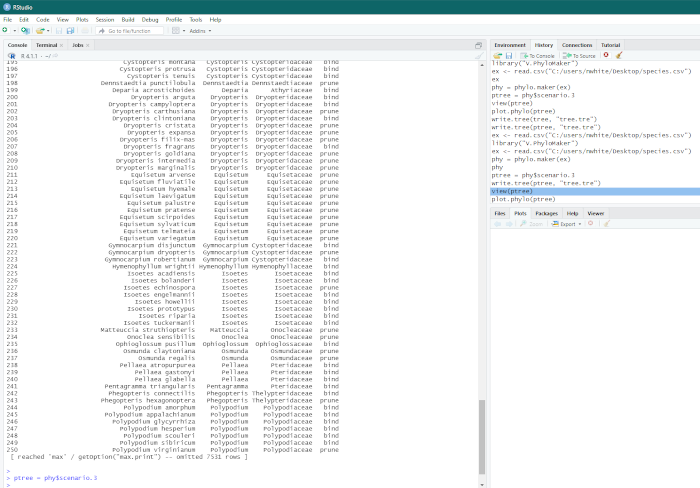Open the Code menu
700x488 pixels.
click(x=42, y=20)
